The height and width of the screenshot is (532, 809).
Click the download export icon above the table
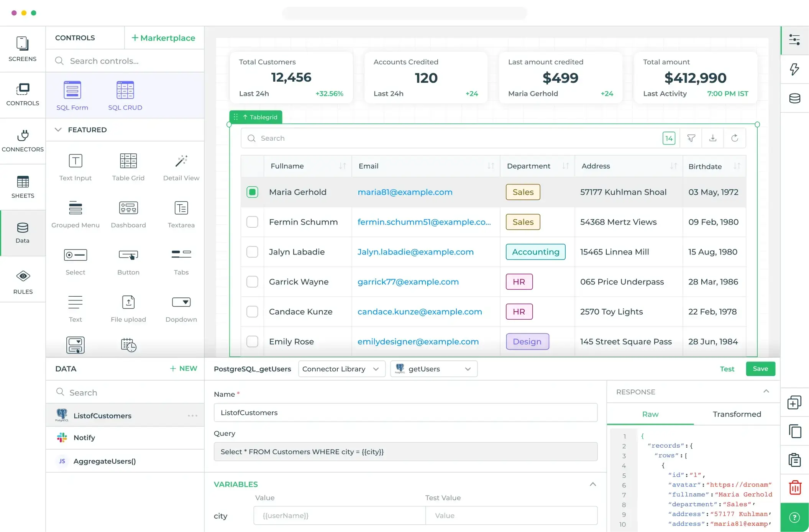coord(712,138)
